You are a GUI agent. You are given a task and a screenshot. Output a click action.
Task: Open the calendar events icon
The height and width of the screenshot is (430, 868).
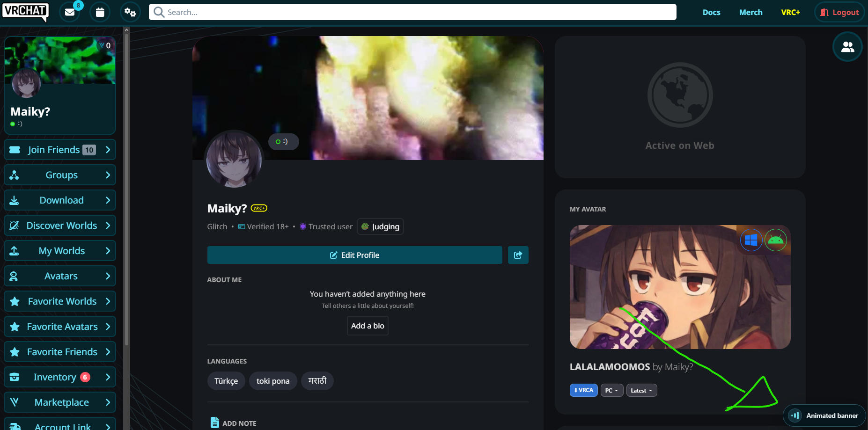100,12
